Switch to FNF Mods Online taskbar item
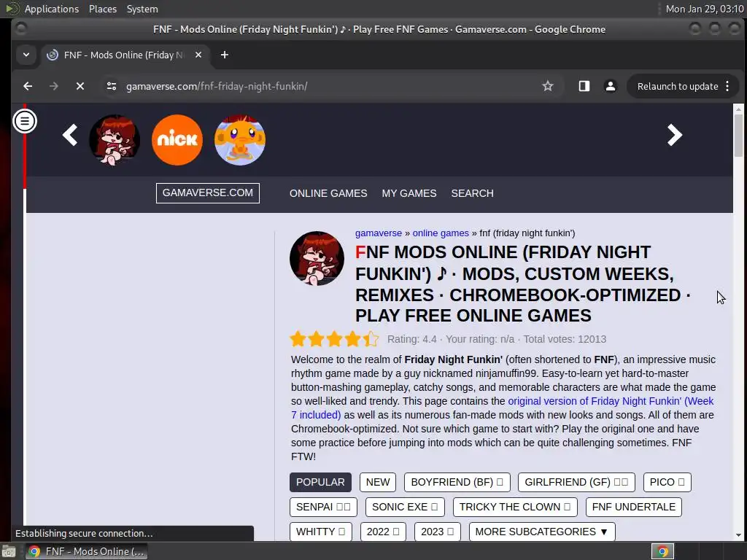The height and width of the screenshot is (560, 747). (86, 551)
